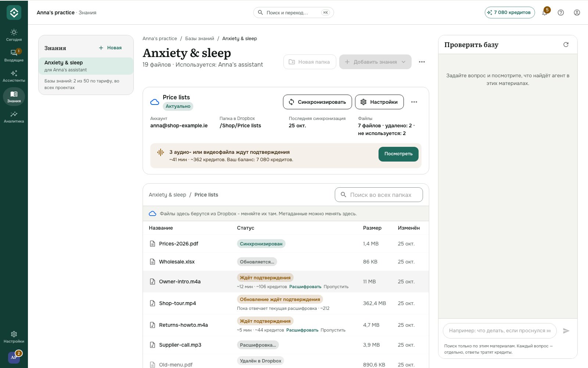Click Anna's practice in the breadcrumb
588x368 pixels.
pos(160,38)
